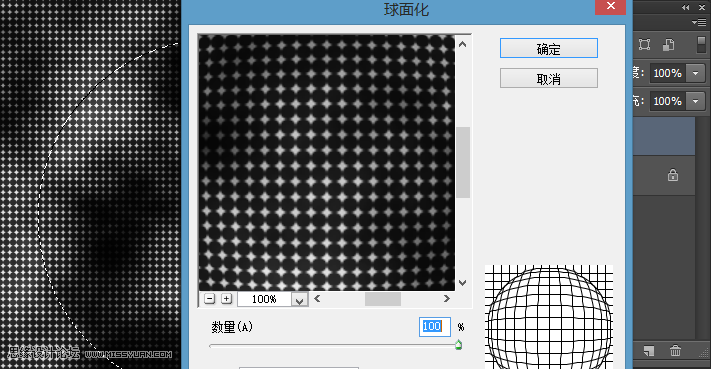Confirm Spherize with the 确定 button

pyautogui.click(x=549, y=48)
